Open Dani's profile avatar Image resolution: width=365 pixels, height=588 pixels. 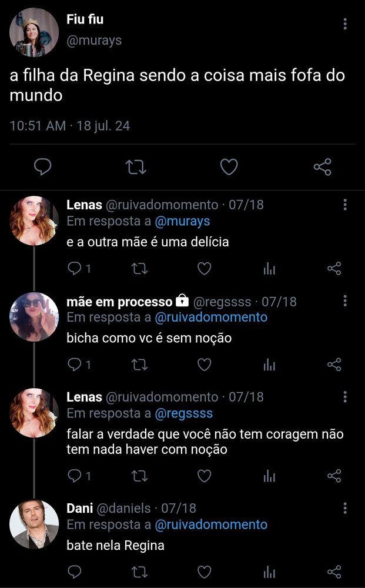click(34, 524)
